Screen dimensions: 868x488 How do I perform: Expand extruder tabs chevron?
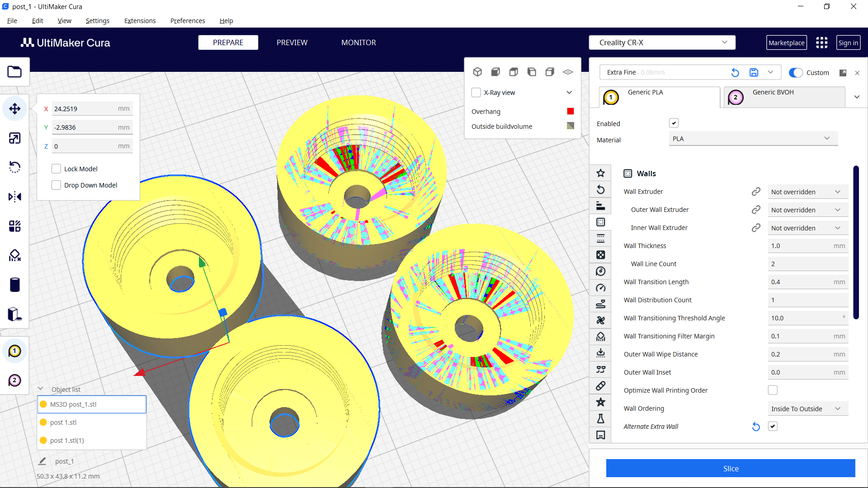pos(857,97)
